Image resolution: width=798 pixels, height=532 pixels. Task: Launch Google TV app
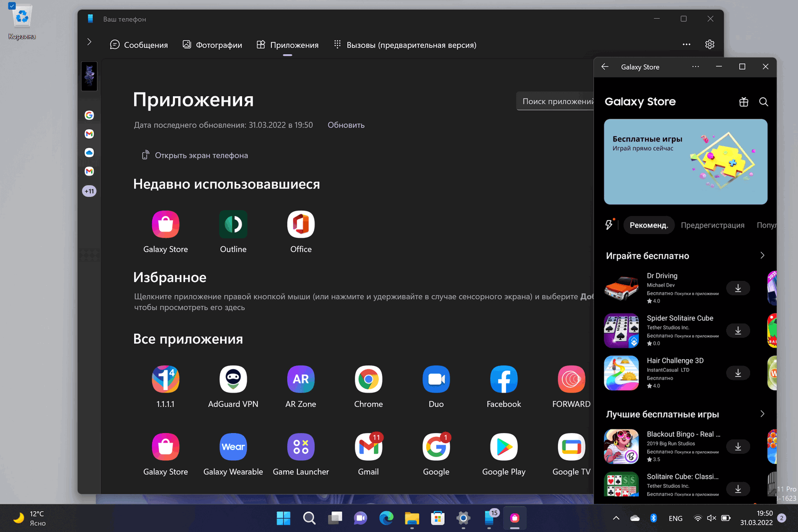point(571,447)
